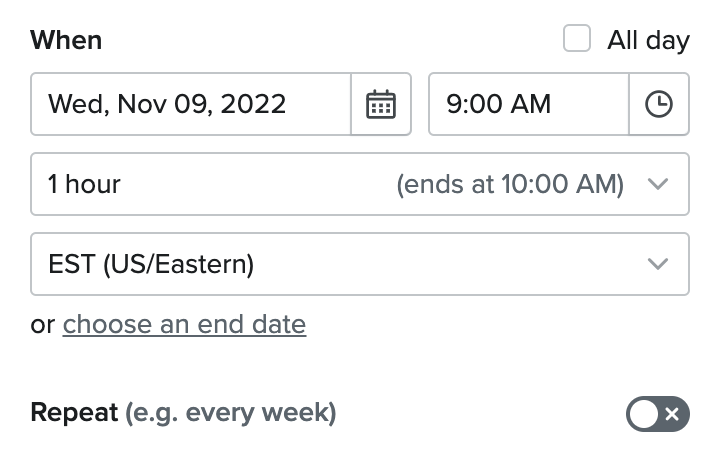Follow the "choose an end date" link
Viewport: 724px width, 462px height.
coord(184,324)
